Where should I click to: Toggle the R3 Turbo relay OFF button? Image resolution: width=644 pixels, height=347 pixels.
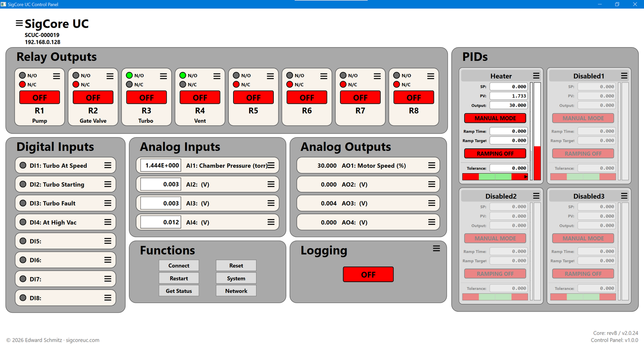pyautogui.click(x=147, y=98)
